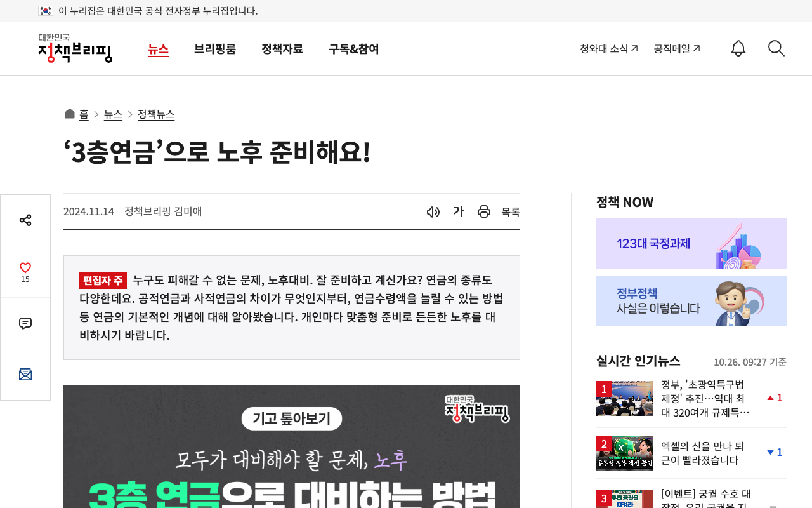
Task: Visit the 공직메일 external link
Action: coord(677,48)
